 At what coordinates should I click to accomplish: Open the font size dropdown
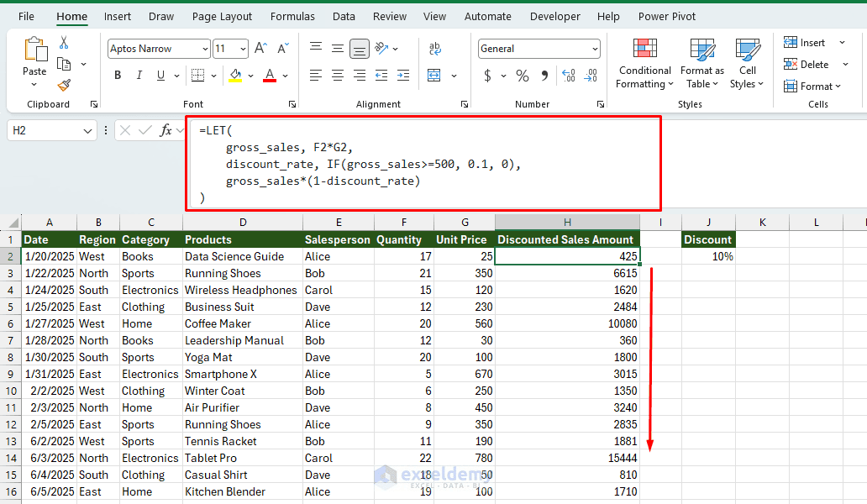tap(243, 50)
